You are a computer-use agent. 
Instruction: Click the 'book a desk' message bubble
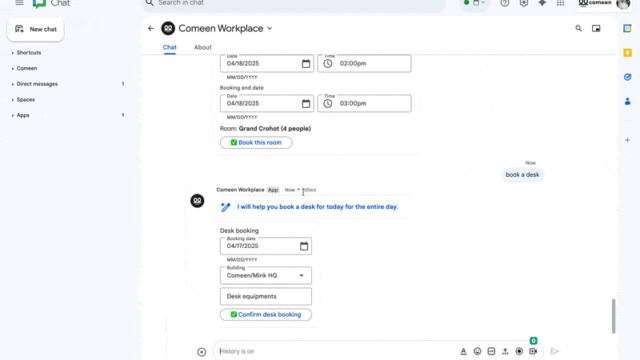point(522,175)
